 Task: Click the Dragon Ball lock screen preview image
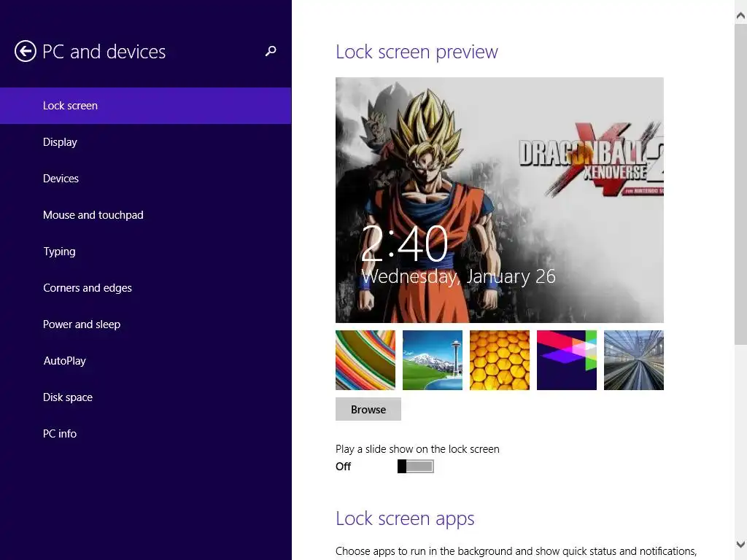click(x=499, y=200)
